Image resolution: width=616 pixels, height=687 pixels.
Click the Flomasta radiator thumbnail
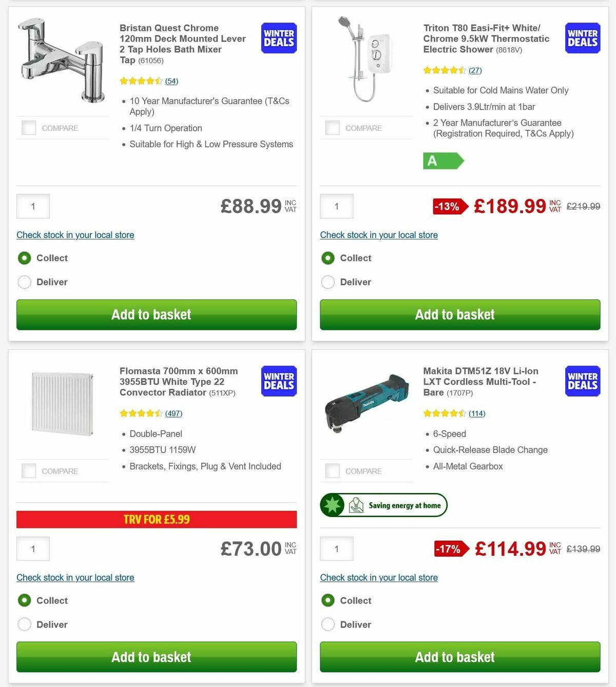coord(62,403)
